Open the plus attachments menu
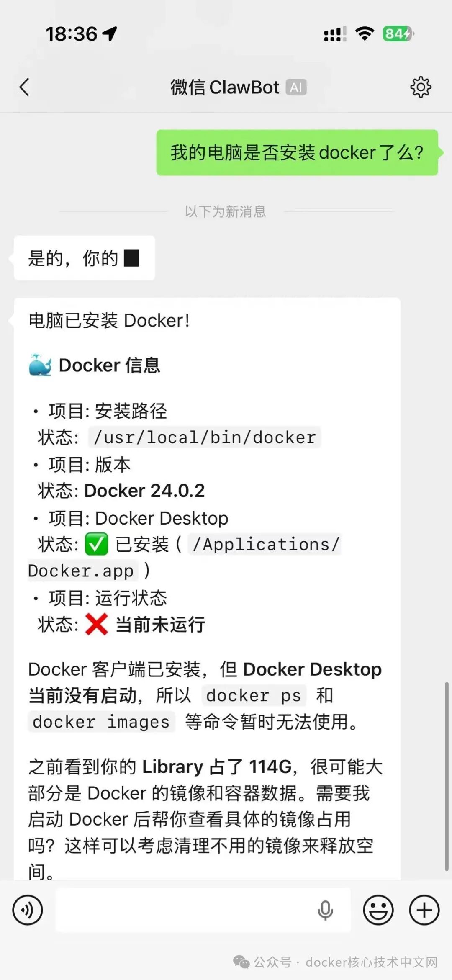 [x=424, y=910]
